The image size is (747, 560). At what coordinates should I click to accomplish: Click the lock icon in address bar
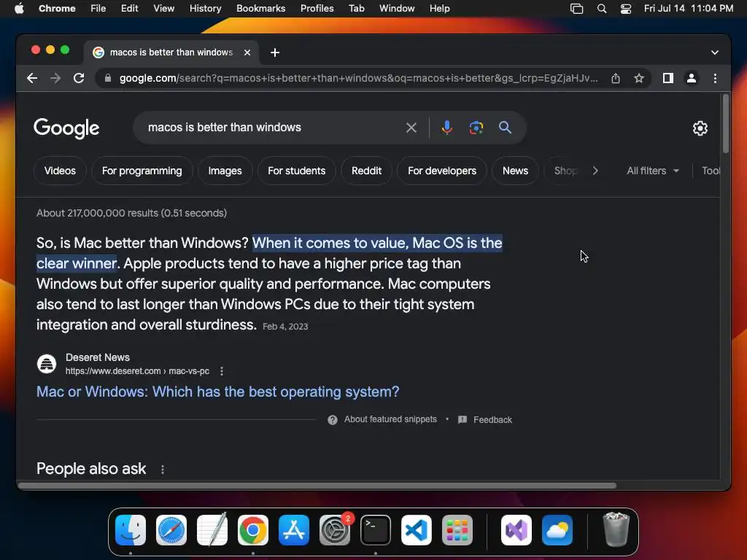click(x=108, y=78)
